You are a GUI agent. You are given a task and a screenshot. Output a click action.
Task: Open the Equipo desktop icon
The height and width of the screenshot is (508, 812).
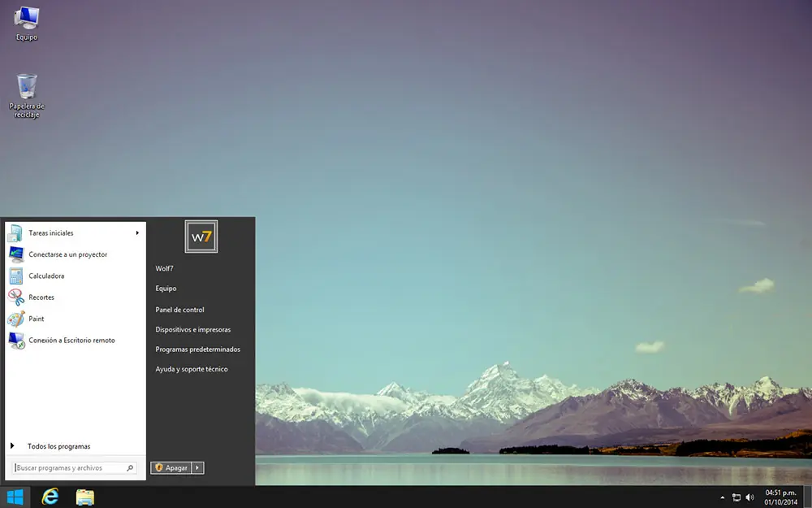27,24
